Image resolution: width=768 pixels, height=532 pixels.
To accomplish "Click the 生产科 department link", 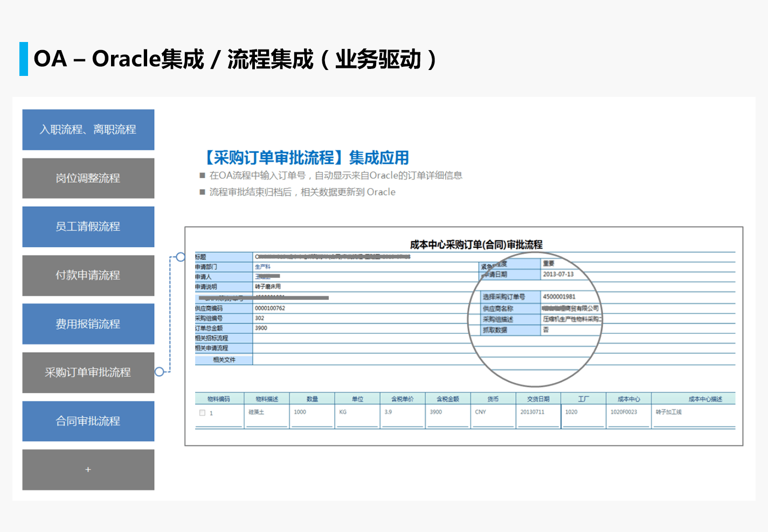I will coord(262,267).
